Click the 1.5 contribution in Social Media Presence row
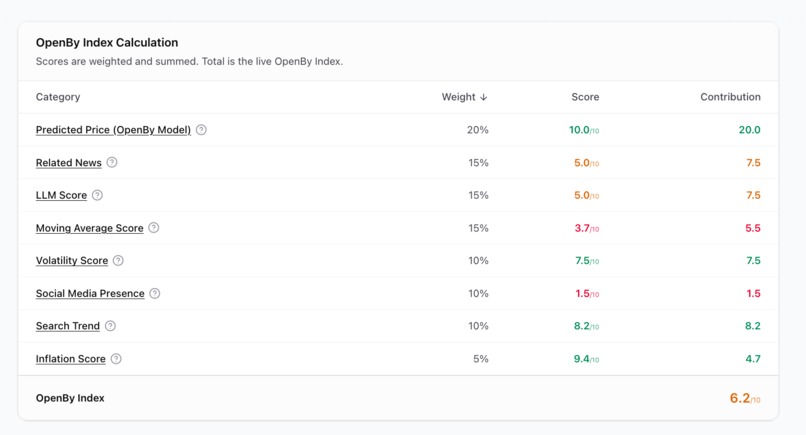The height and width of the screenshot is (435, 806). 754,294
